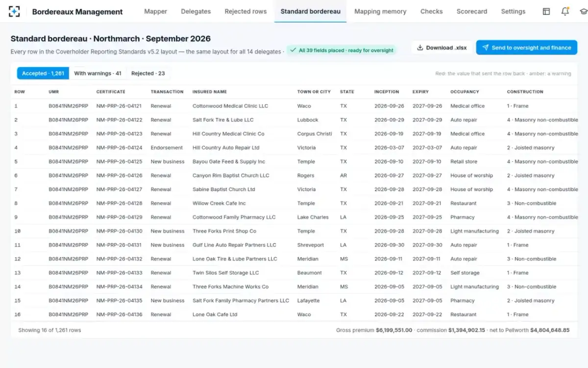
Task: Click the ROW column header
Action: [20, 92]
